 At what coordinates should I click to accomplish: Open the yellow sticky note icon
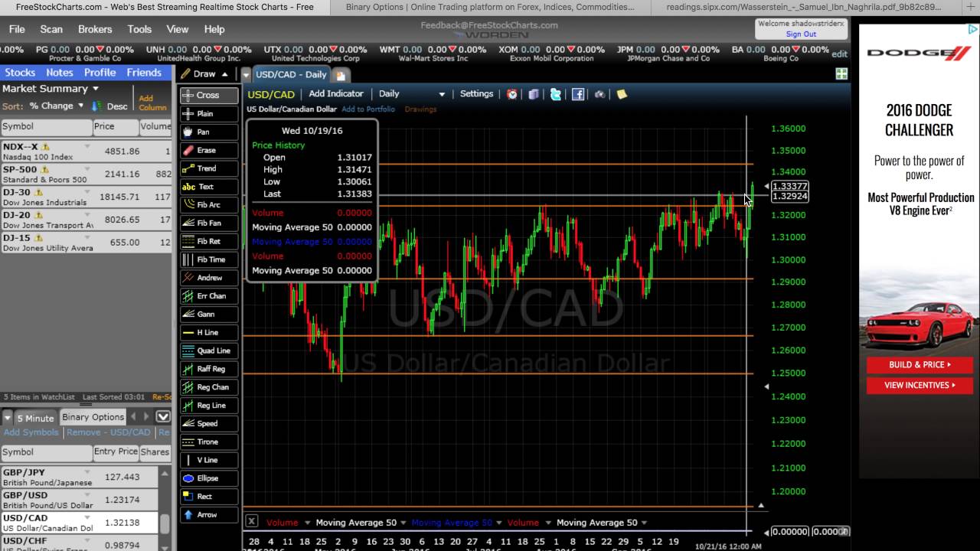pyautogui.click(x=622, y=94)
